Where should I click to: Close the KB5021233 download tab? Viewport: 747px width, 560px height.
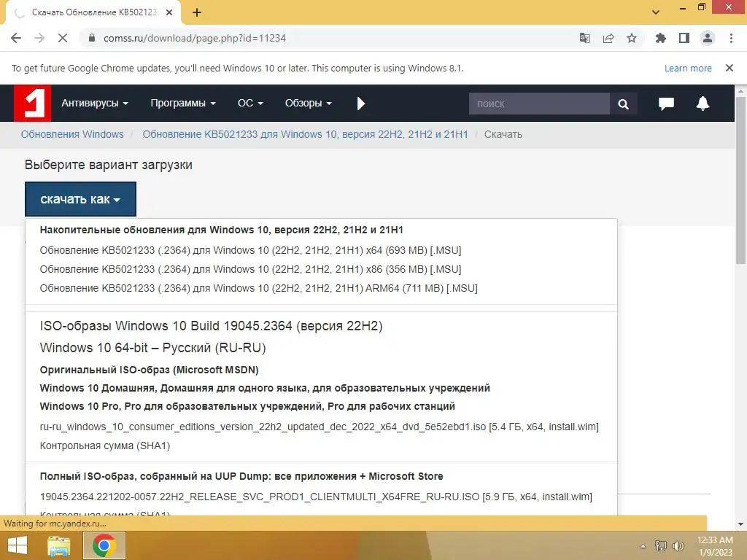point(169,12)
